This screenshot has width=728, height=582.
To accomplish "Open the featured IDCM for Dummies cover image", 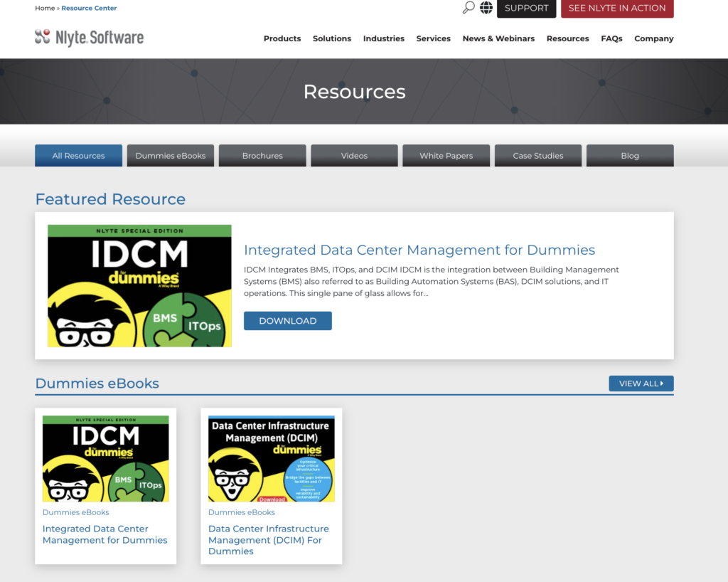I will tap(140, 285).
